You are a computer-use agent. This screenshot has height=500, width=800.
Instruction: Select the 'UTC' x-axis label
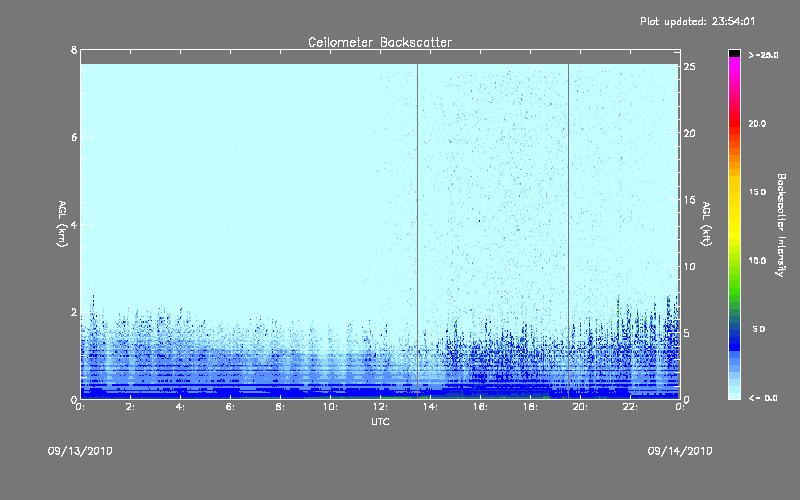click(380, 421)
